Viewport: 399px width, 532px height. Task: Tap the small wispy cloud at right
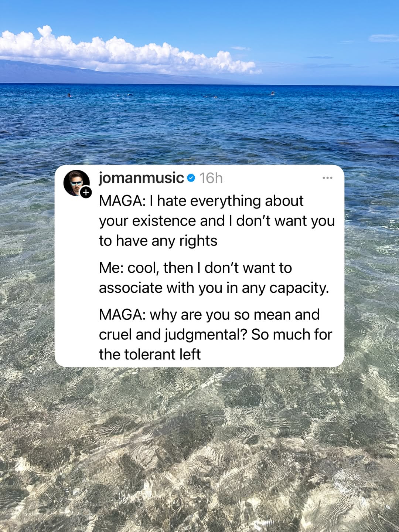pyautogui.click(x=383, y=38)
